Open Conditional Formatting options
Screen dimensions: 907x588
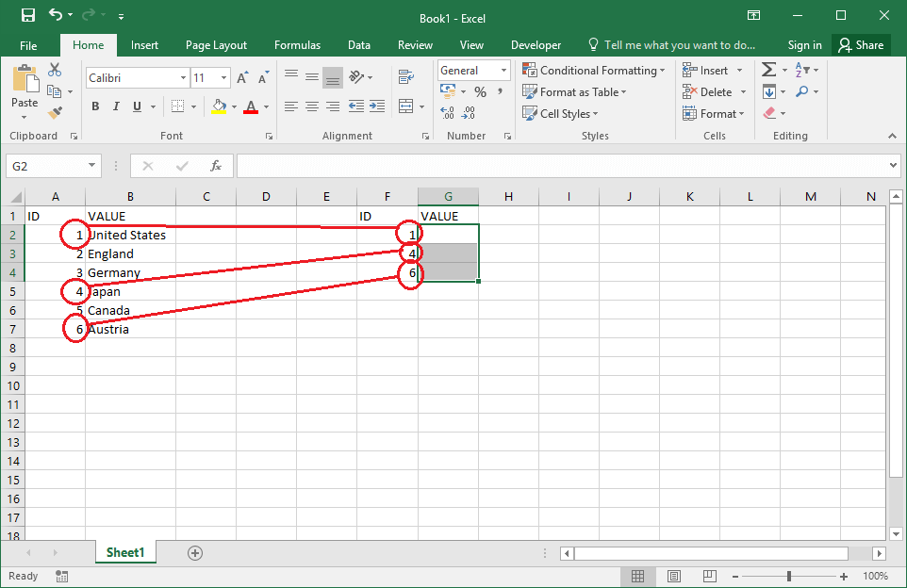click(593, 70)
